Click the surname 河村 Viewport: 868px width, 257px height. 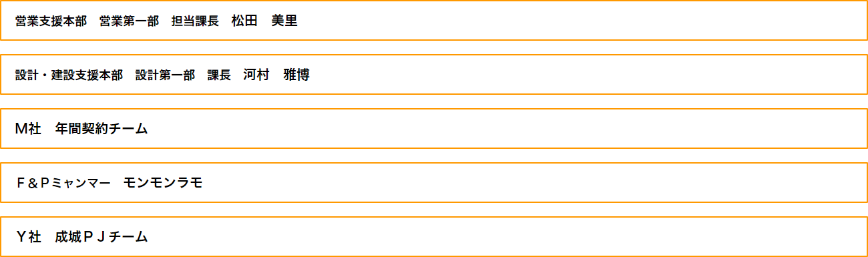click(x=256, y=75)
